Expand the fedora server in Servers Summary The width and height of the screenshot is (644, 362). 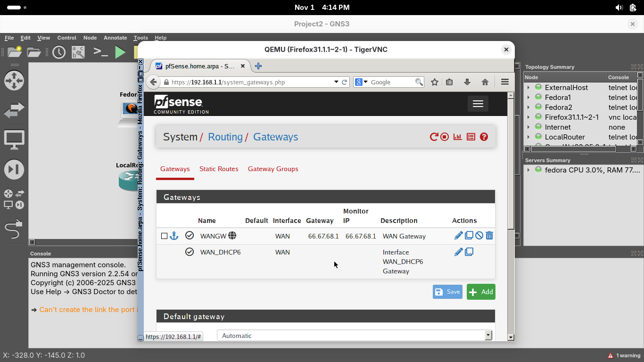528,170
